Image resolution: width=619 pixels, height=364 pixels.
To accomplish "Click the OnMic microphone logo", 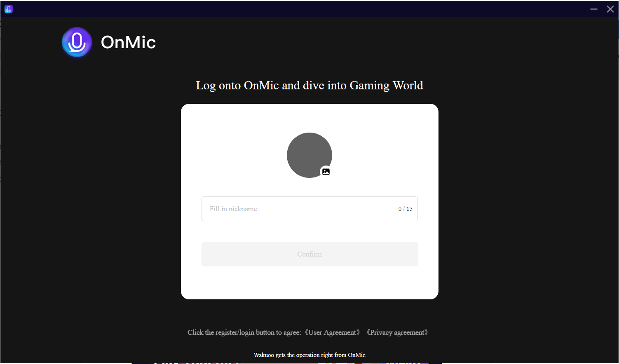I will click(77, 42).
